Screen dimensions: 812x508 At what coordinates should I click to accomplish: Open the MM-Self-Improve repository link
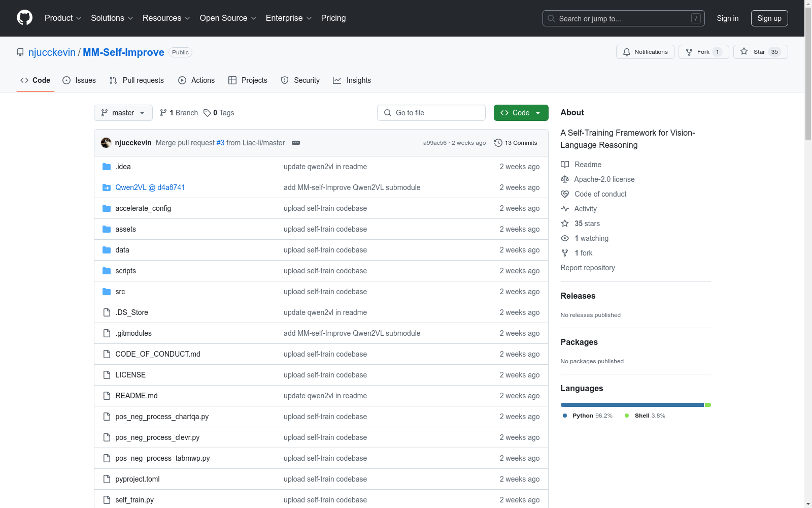click(123, 52)
